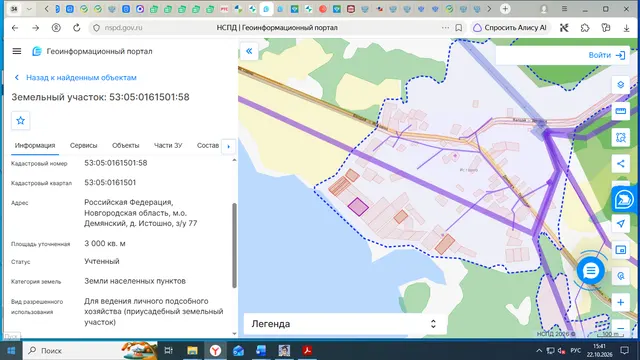
Task: Click the share map icon
Action: pyautogui.click(x=620, y=164)
